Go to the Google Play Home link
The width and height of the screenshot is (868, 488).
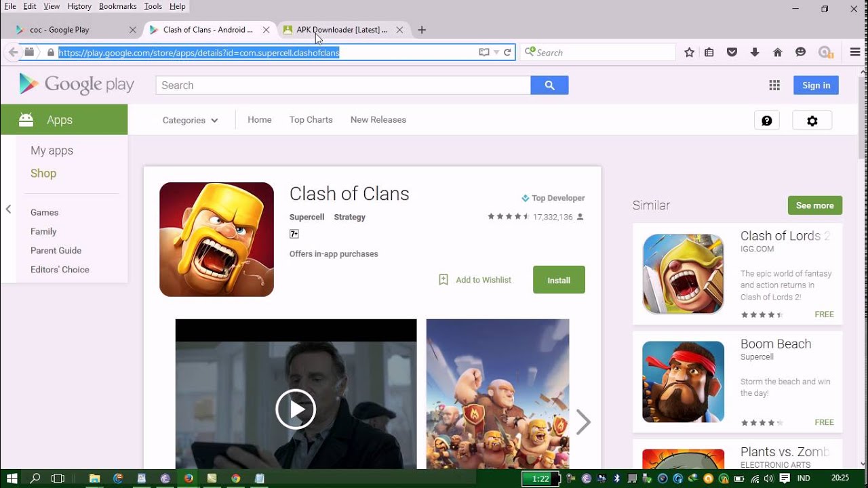(x=260, y=119)
